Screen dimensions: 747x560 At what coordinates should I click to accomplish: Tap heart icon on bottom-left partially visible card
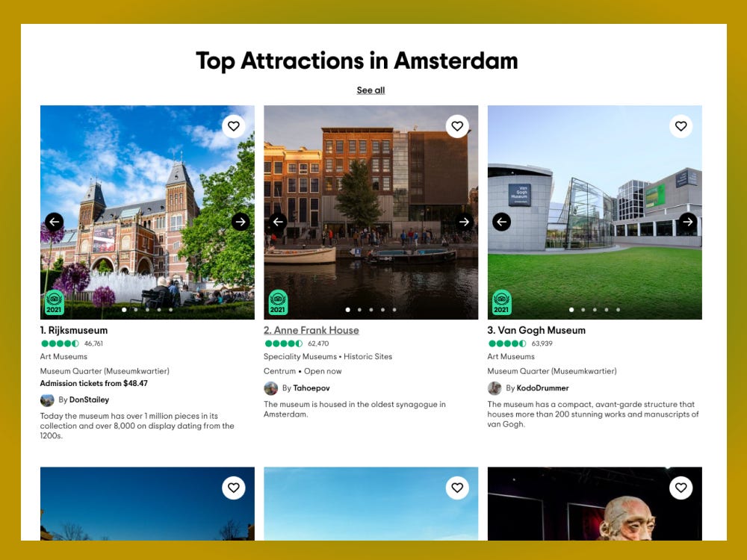[x=233, y=488]
